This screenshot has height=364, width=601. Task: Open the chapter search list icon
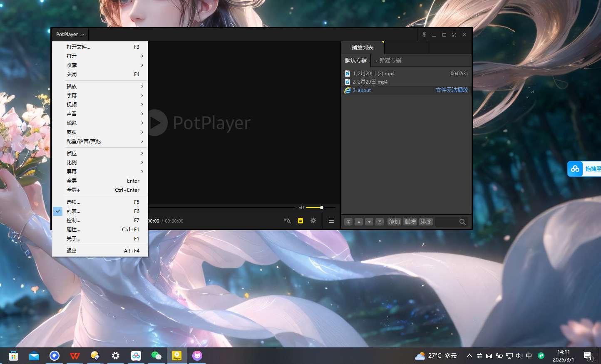coord(287,221)
